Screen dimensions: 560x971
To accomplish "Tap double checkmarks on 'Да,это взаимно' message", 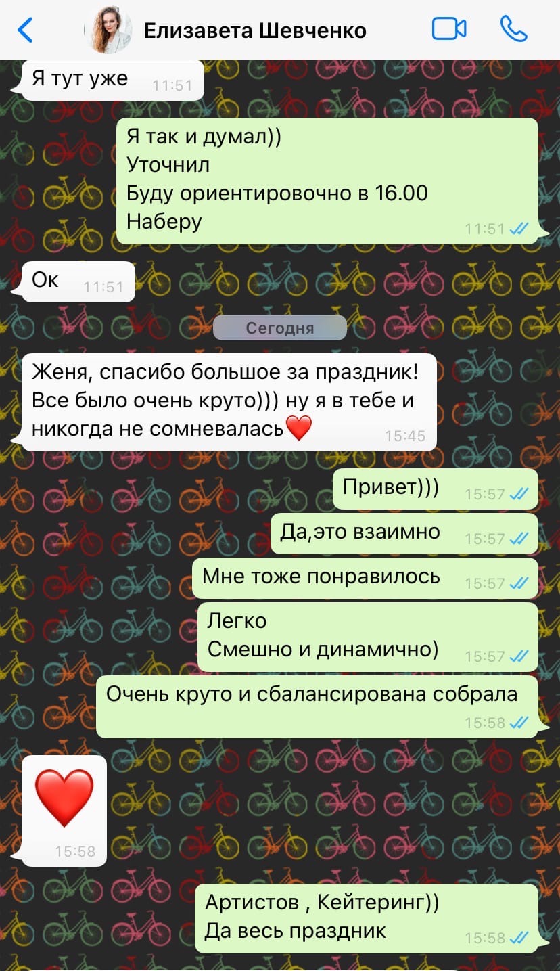I will 519,539.
